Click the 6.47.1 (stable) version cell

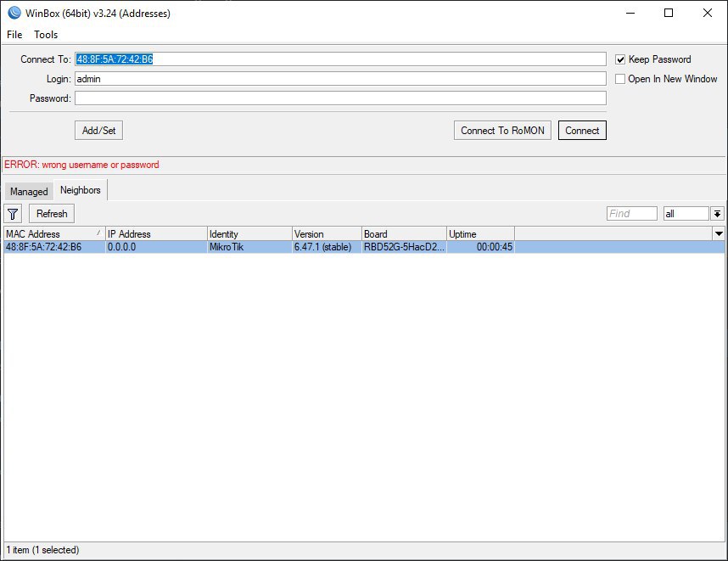(328, 247)
